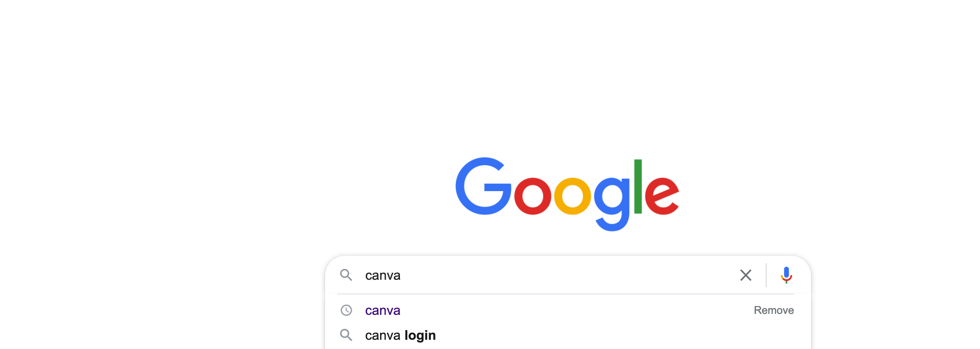Click the search icon beside canva login

(346, 335)
